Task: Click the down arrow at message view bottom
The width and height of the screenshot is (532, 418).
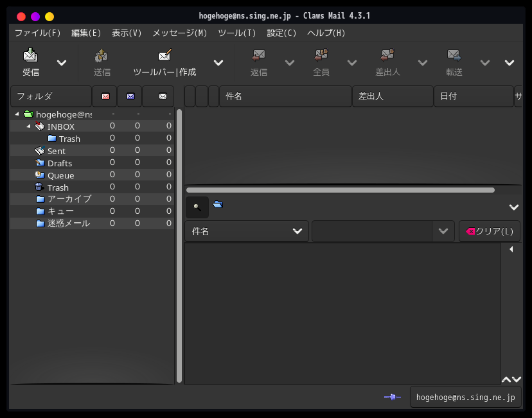Action: (x=517, y=379)
